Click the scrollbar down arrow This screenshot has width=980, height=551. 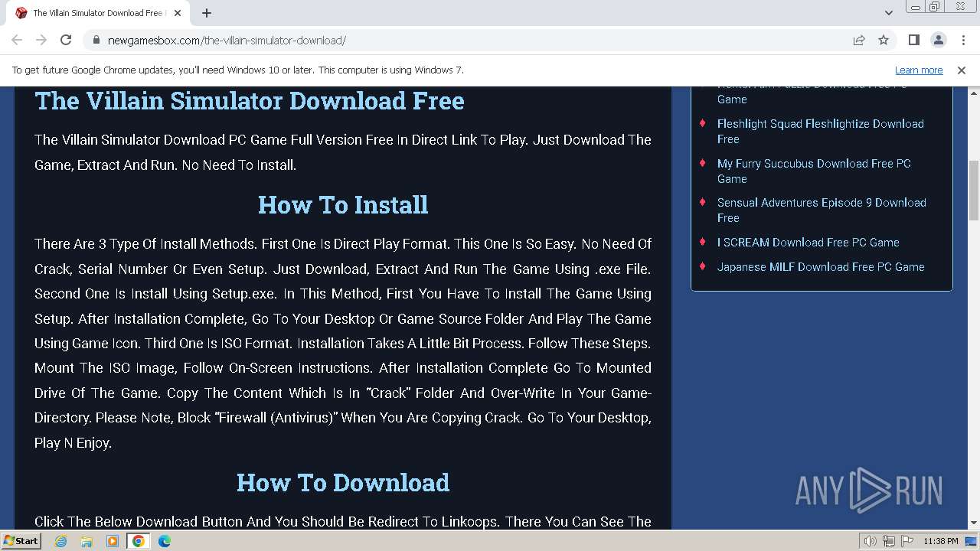973,523
